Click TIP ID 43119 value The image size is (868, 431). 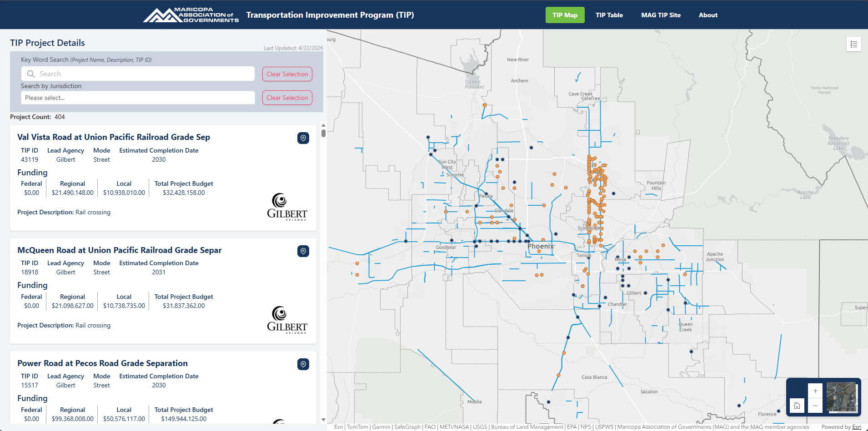(30, 159)
